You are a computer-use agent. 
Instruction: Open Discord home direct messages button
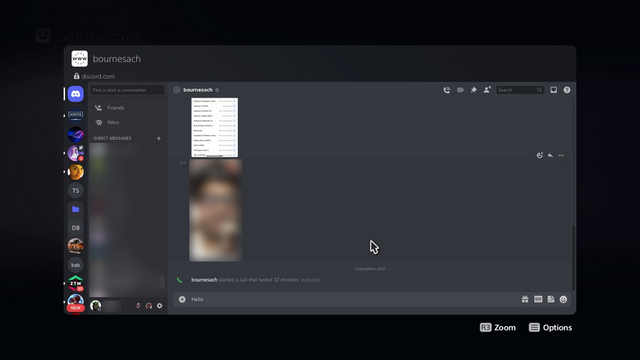pyautogui.click(x=76, y=94)
